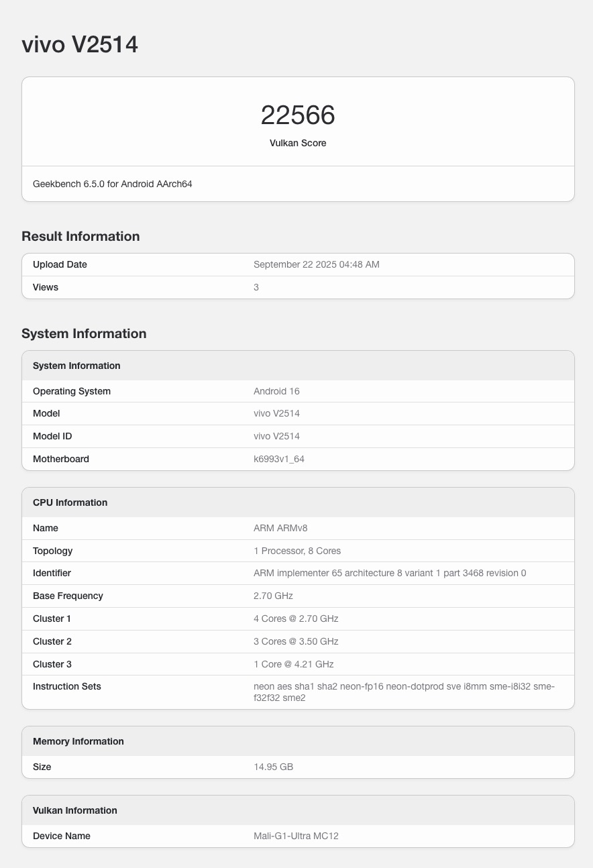Click the System Information section heading

(84, 333)
